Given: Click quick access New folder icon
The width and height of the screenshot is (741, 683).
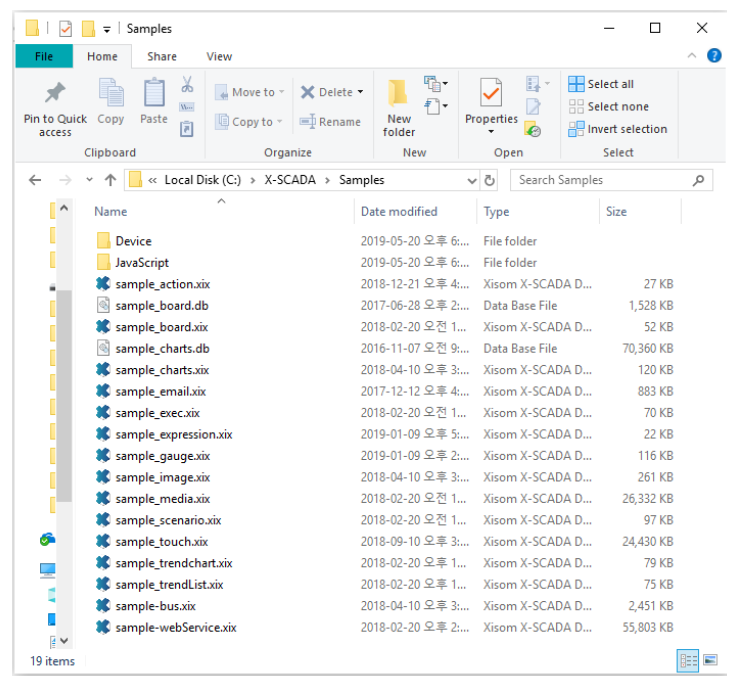Looking at the screenshot, I should [x=88, y=28].
